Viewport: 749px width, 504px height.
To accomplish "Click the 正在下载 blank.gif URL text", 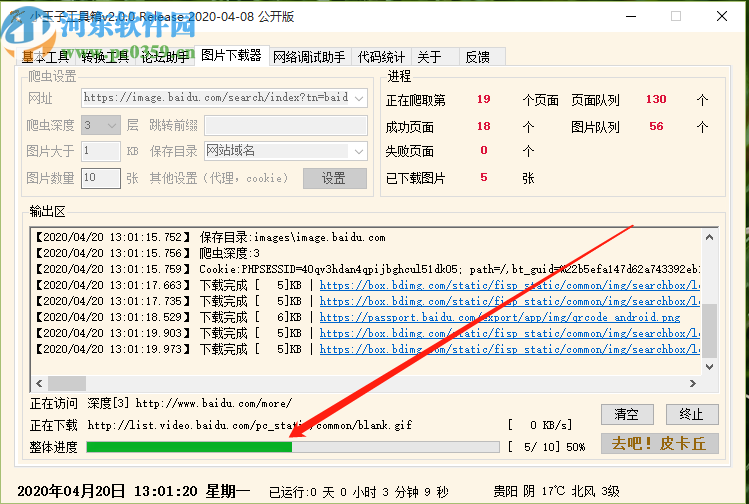I will (x=250, y=425).
